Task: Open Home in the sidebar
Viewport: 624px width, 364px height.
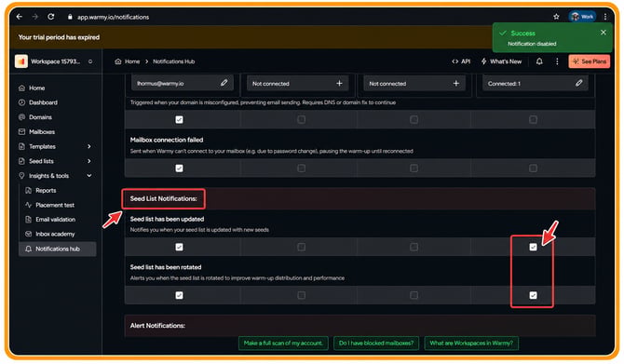Action: (x=57, y=88)
